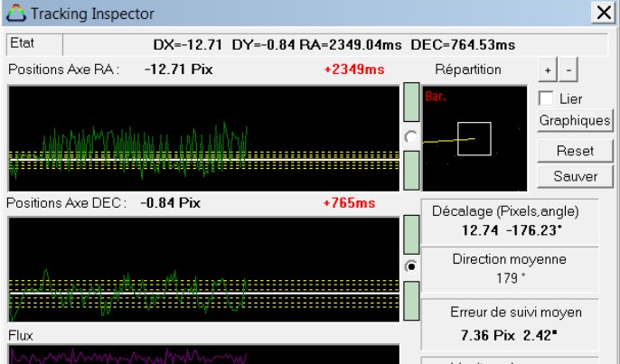The height and width of the screenshot is (364, 620).
Task: Click lower green scale button beside DEC graph
Action: 411,300
